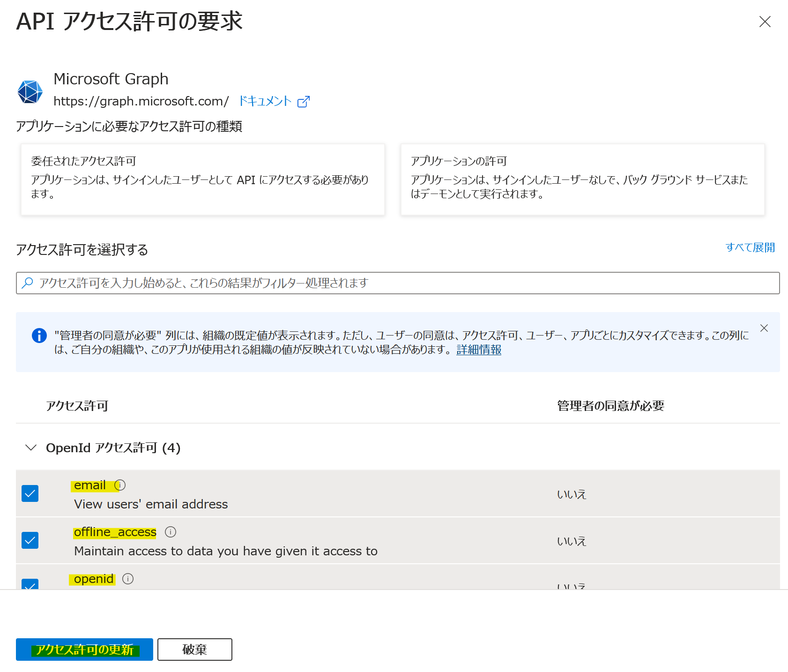This screenshot has height=672, width=788.
Task: Click the blue info icon in banner
Action: 39,336
